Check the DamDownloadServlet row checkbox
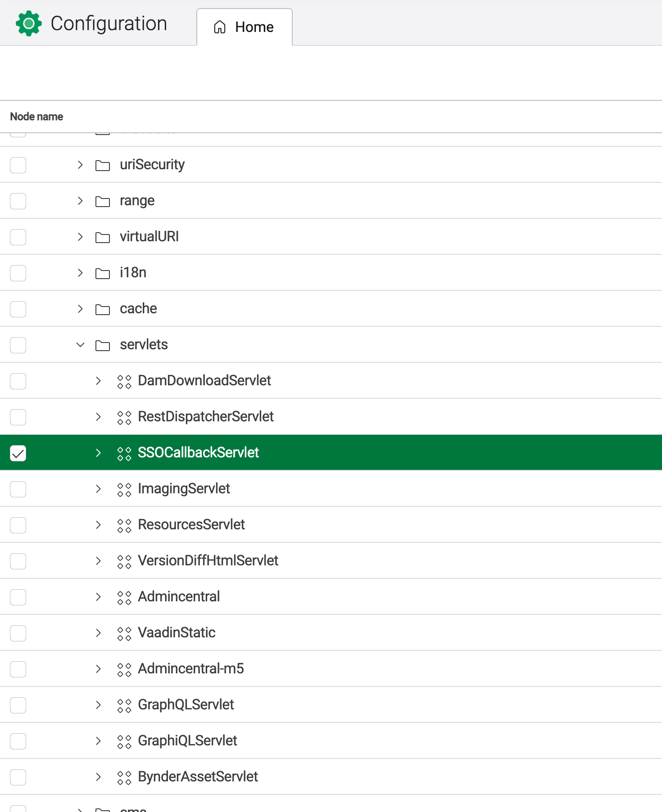Viewport: 662px width, 812px height. pyautogui.click(x=18, y=381)
